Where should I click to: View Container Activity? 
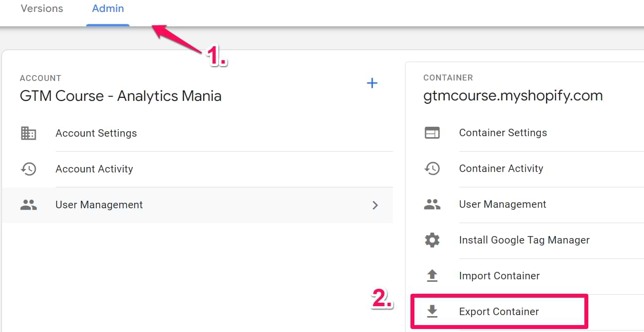pos(501,168)
